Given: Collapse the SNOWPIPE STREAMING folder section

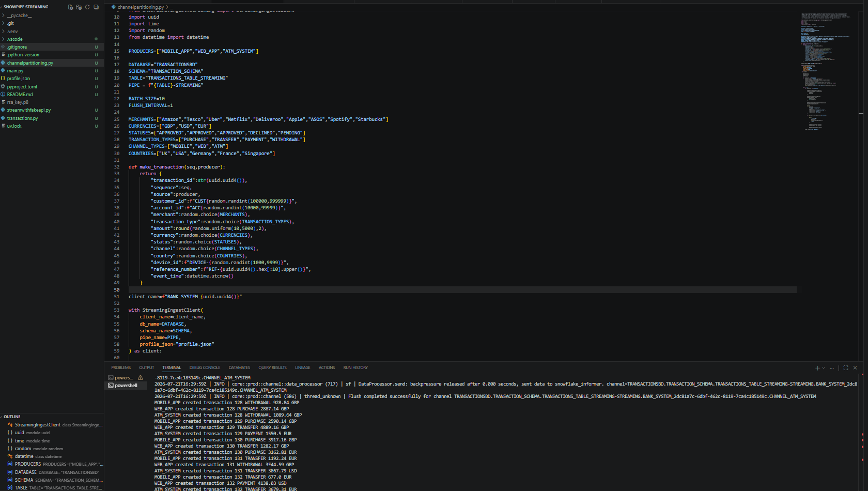Looking at the screenshot, I should pos(26,7).
